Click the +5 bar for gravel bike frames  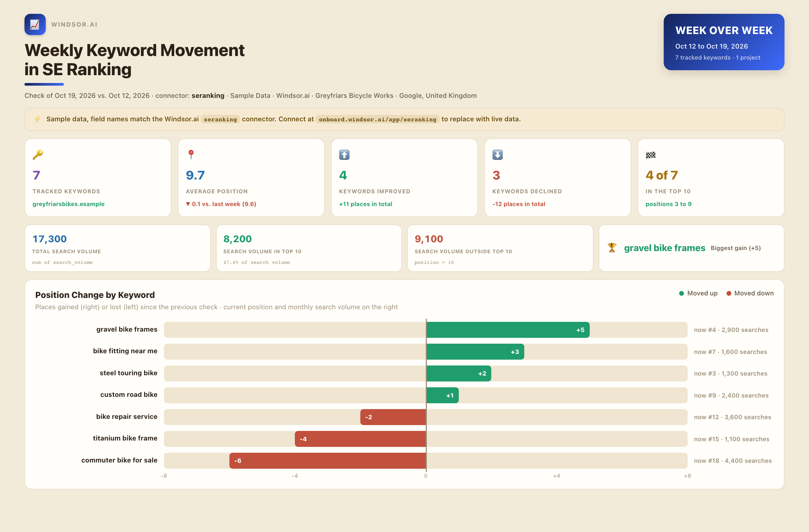tap(508, 330)
